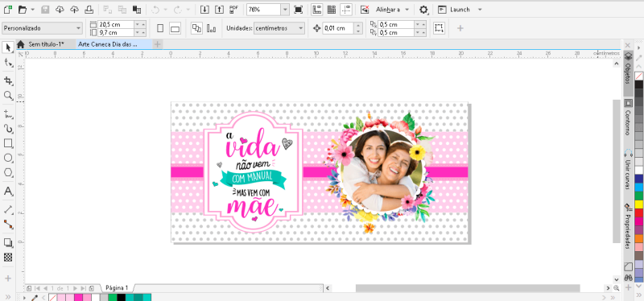The height and width of the screenshot is (301, 644).
Task: Expand the document palette flyout arrow
Action: [x=24, y=297]
